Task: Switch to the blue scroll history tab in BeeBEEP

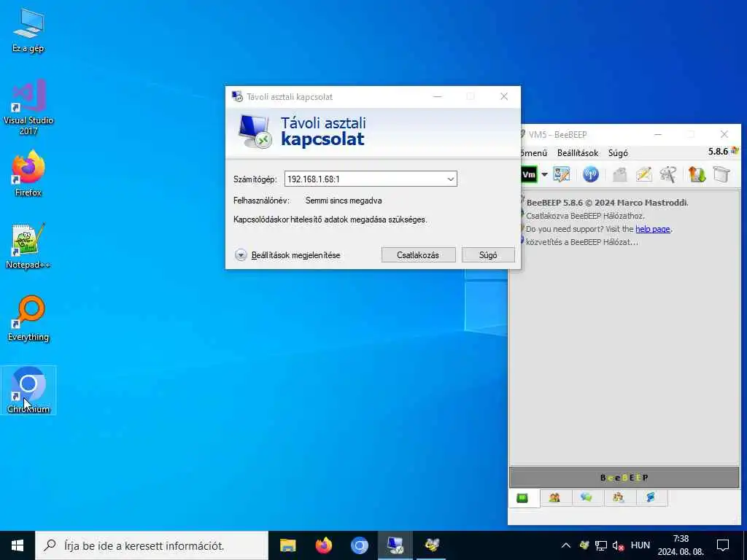Action: (x=651, y=497)
